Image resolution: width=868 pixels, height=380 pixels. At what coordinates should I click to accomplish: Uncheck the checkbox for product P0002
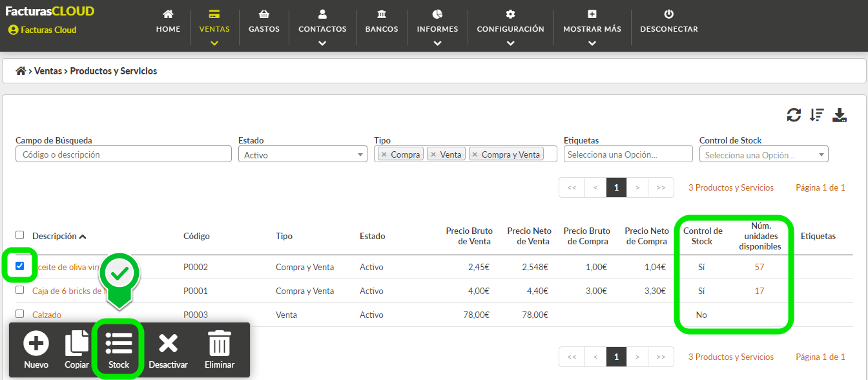tap(19, 266)
